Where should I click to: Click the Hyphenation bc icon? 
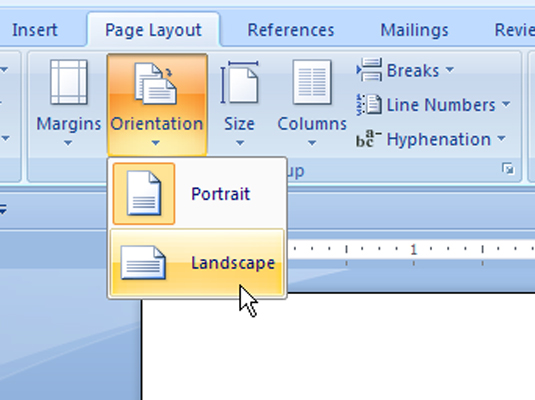368,139
